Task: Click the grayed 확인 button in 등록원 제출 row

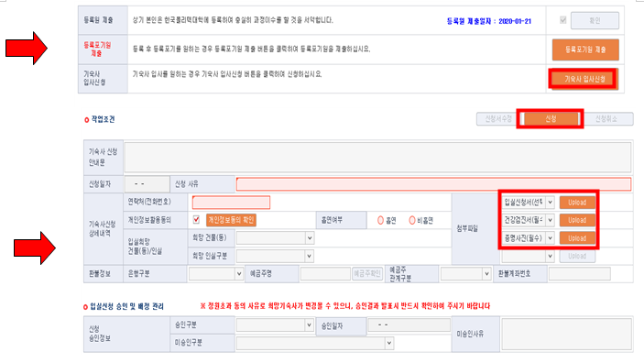Action: (595, 20)
